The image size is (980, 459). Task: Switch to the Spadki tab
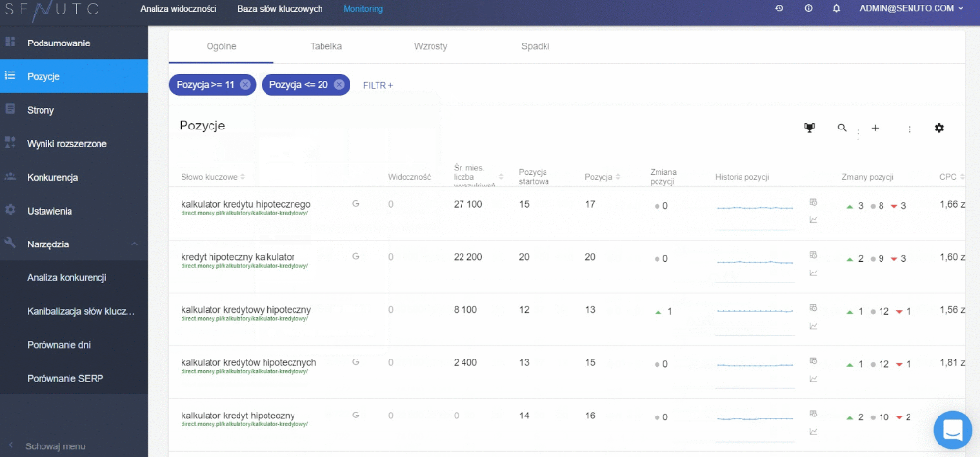(535, 46)
